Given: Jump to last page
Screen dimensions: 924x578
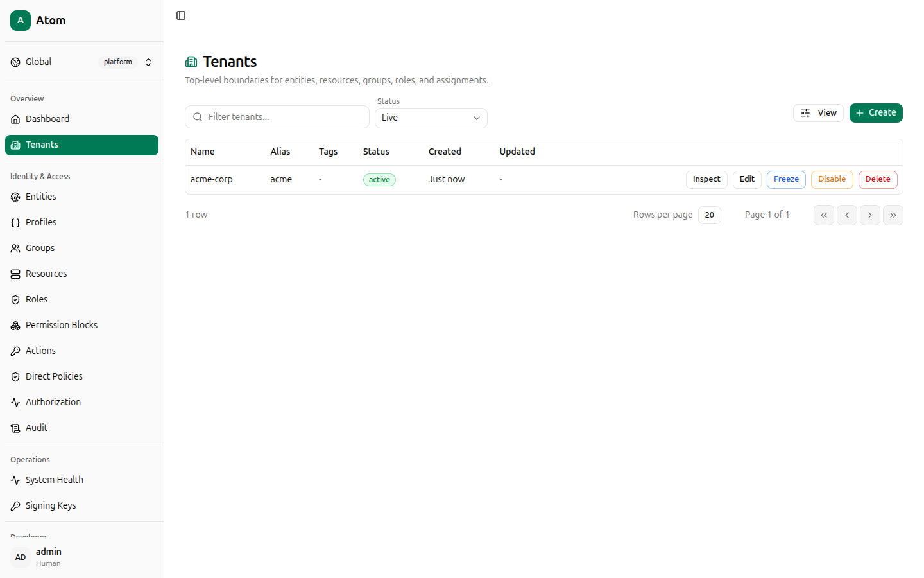Looking at the screenshot, I should click(893, 215).
